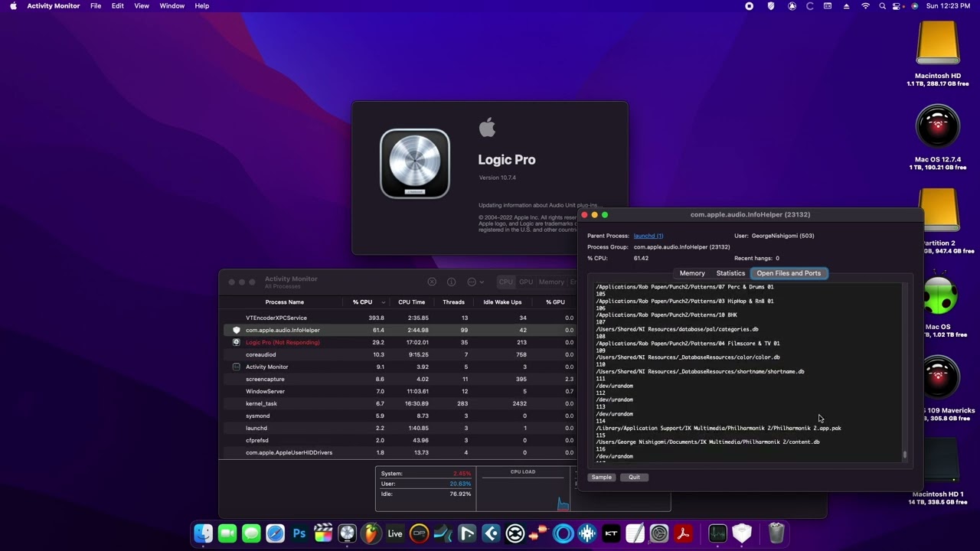Switch to Logic Pro in the Dock
Screen dimensions: 980x551
click(x=347, y=533)
